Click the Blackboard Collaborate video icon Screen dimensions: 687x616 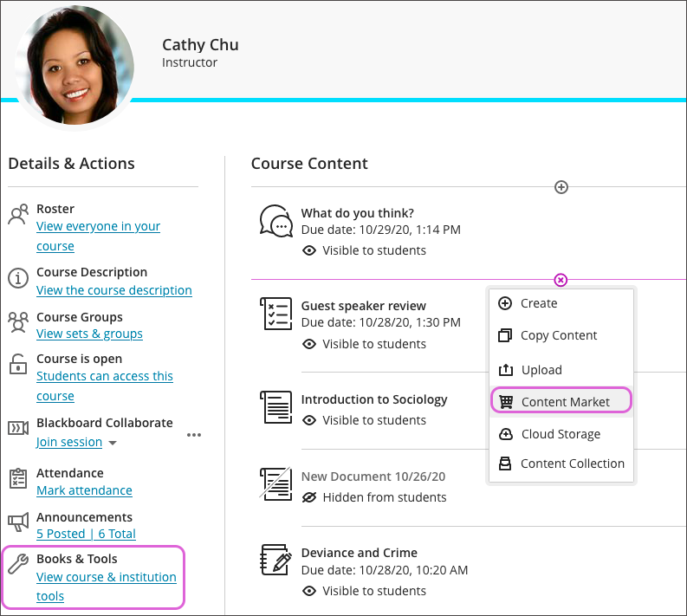[18, 428]
